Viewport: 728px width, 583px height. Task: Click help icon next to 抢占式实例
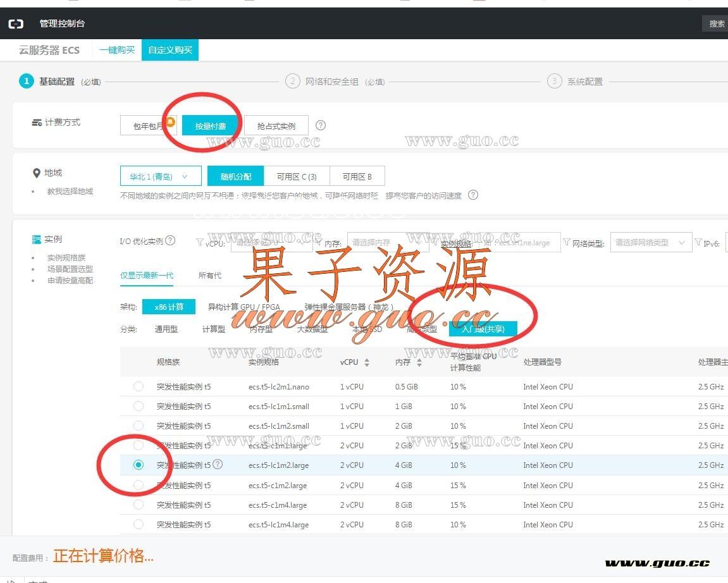click(321, 125)
